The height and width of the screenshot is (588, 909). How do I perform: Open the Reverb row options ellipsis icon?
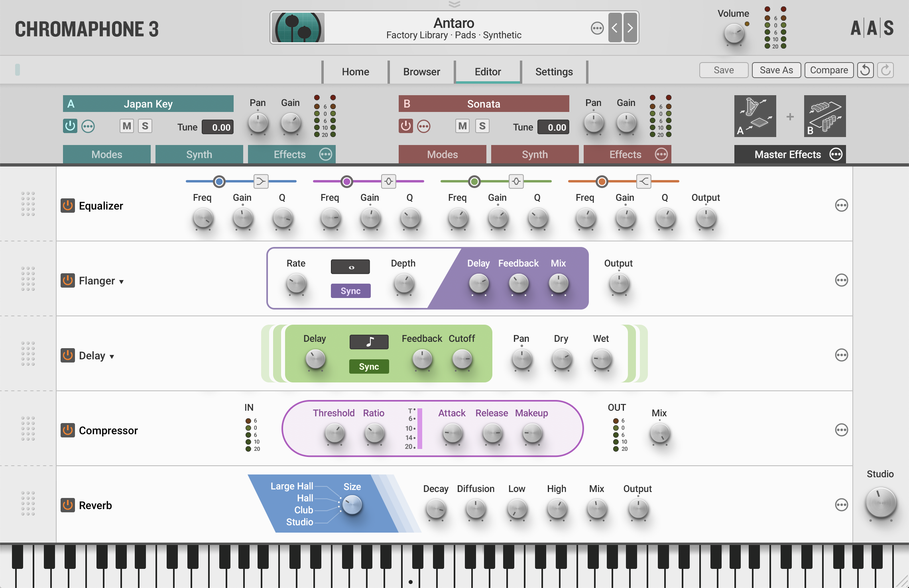[842, 504]
